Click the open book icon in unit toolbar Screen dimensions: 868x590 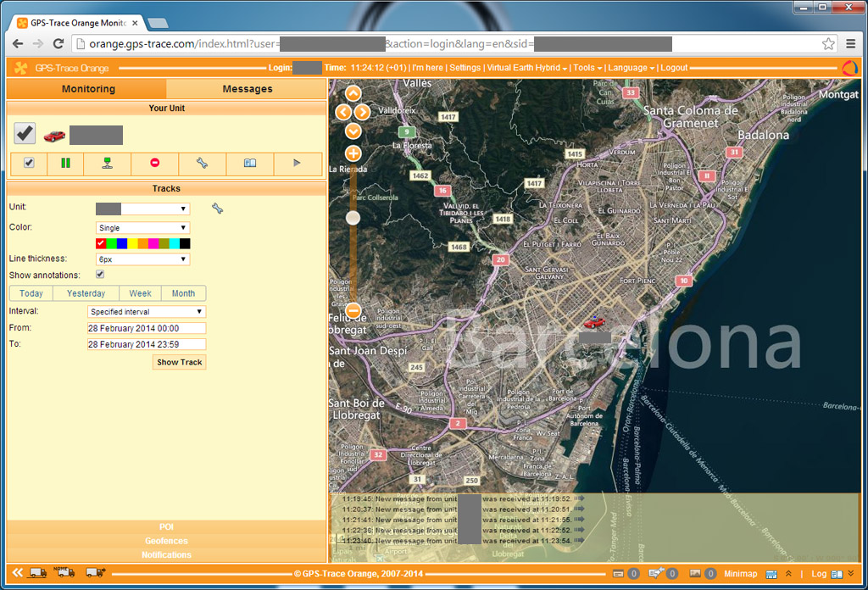pyautogui.click(x=250, y=163)
